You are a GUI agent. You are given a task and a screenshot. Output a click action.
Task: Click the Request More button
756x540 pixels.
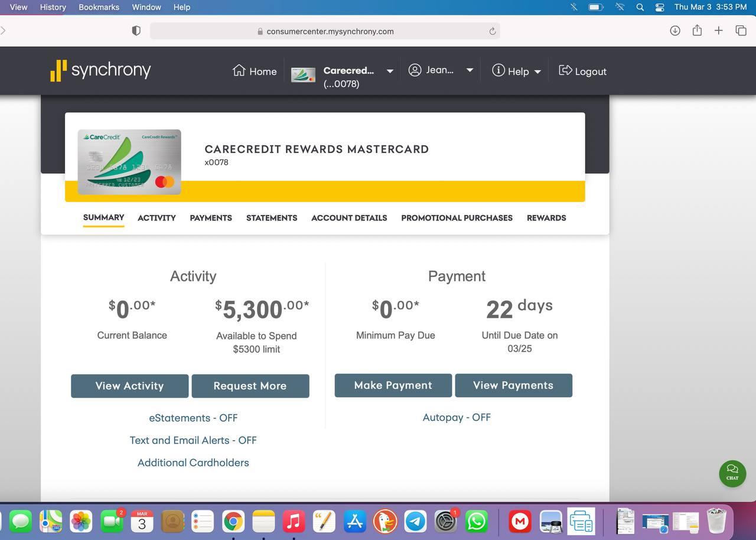pos(250,386)
